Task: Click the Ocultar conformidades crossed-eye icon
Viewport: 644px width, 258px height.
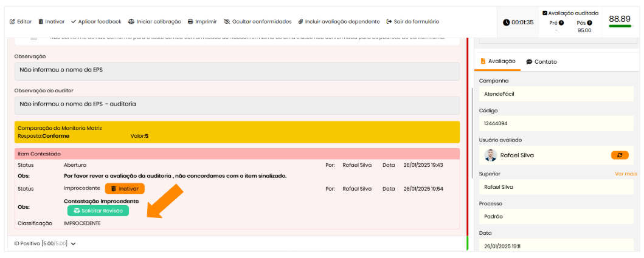Action: click(227, 22)
